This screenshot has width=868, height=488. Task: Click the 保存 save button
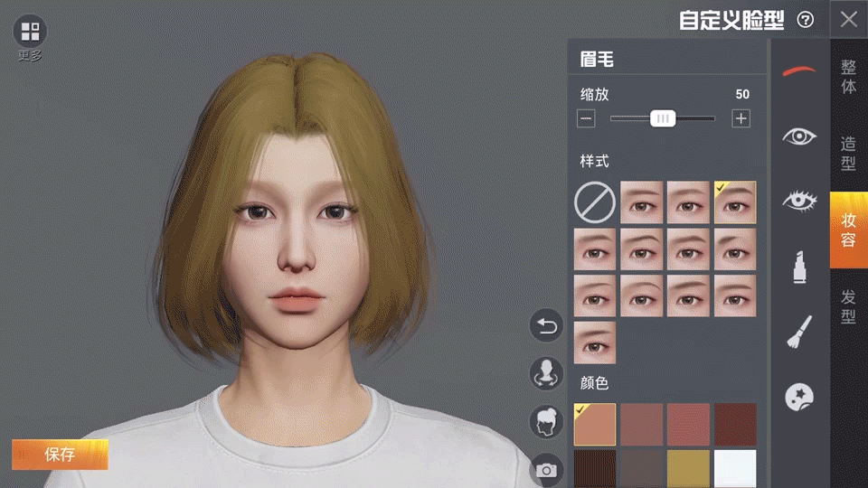60,455
